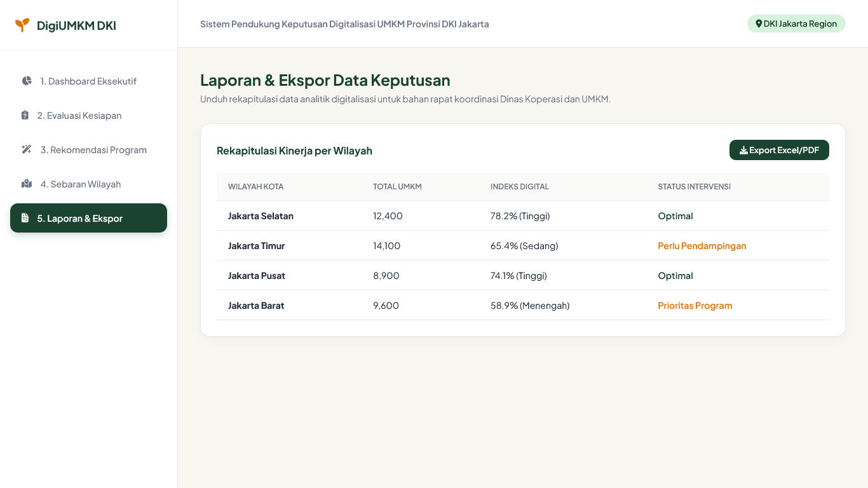Click the 14,100 total UMKM value
868x488 pixels.
click(386, 246)
